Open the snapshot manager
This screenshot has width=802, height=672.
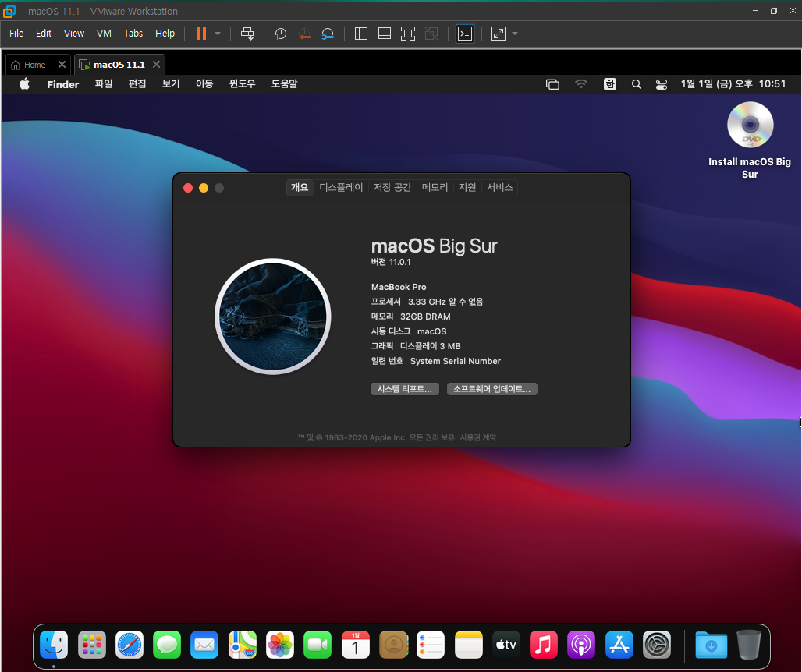pos(328,34)
